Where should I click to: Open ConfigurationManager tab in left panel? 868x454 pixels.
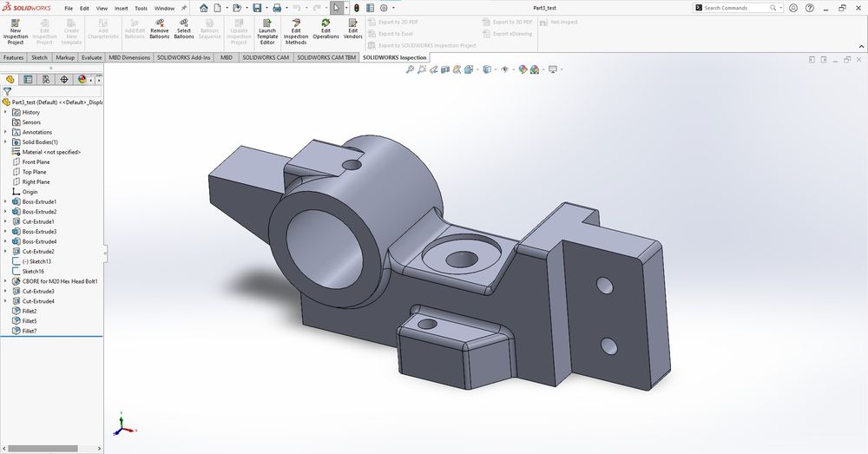pyautogui.click(x=46, y=79)
